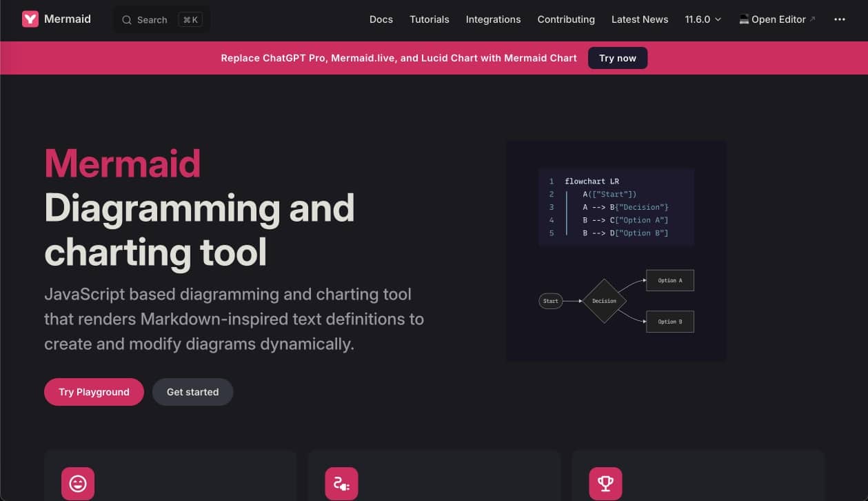
Task: Click the pink "Mermaid" hero heading
Action: [x=123, y=164]
